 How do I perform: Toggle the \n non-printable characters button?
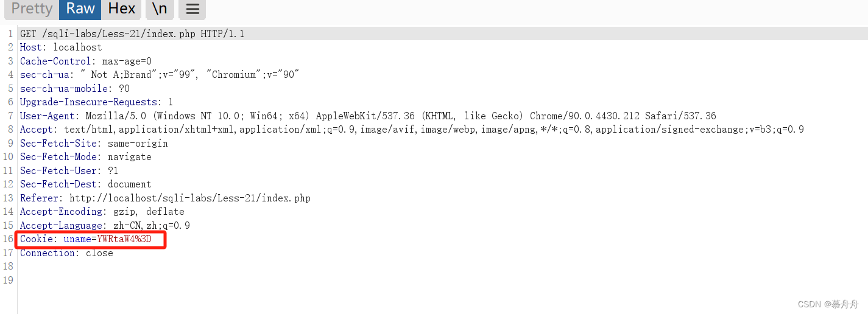click(x=160, y=9)
